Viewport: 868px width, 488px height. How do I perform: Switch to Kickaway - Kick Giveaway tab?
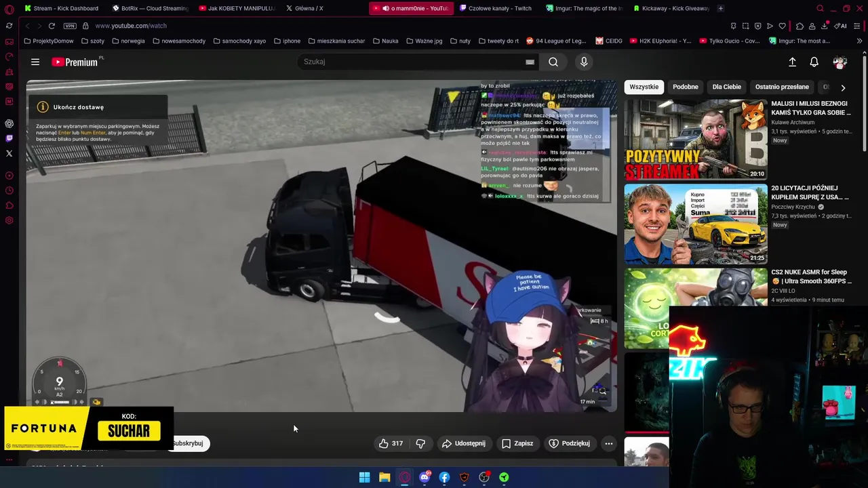tap(671, 8)
